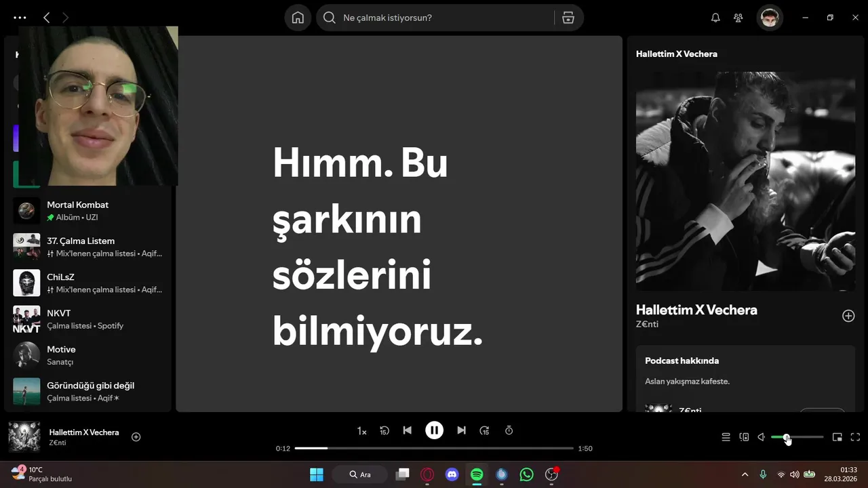Open the Browse icon in search bar
The height and width of the screenshot is (488, 868).
point(568,18)
